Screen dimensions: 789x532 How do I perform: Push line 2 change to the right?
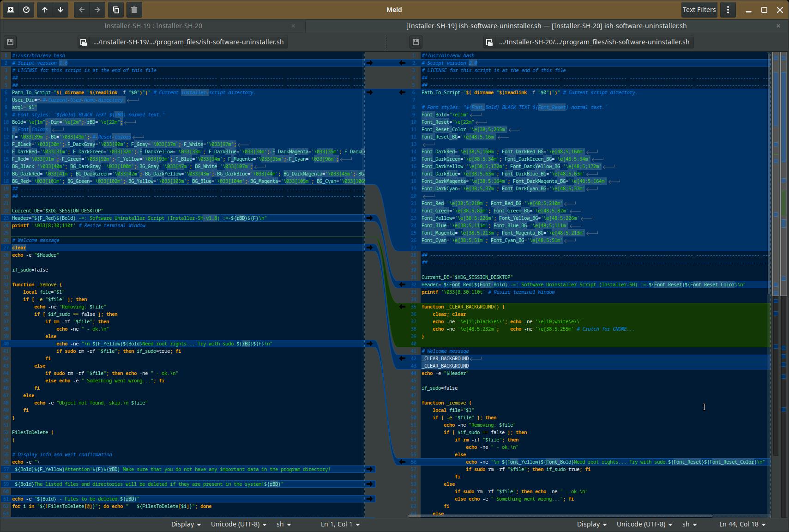(x=369, y=63)
